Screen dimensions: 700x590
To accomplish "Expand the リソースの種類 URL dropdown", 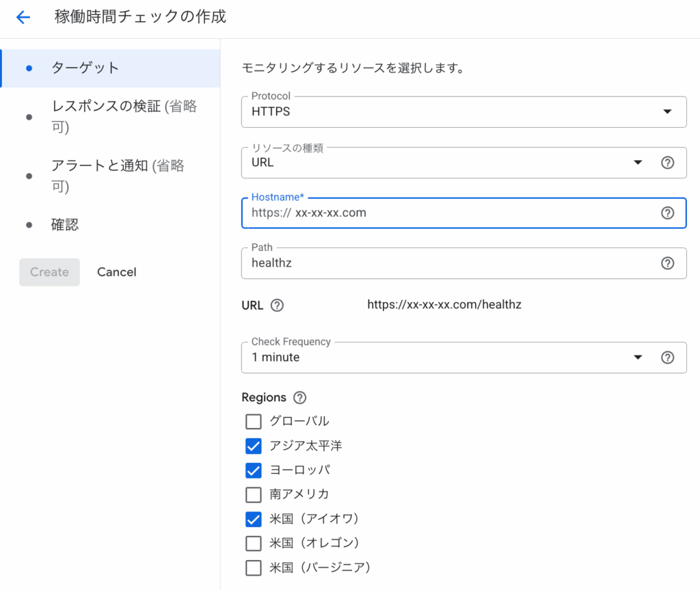I will point(448,163).
